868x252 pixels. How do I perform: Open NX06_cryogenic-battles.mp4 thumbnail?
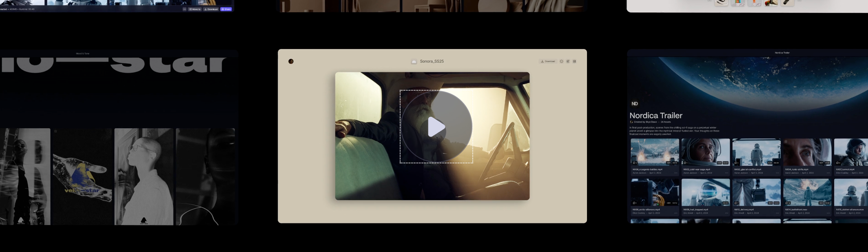pyautogui.click(x=655, y=152)
